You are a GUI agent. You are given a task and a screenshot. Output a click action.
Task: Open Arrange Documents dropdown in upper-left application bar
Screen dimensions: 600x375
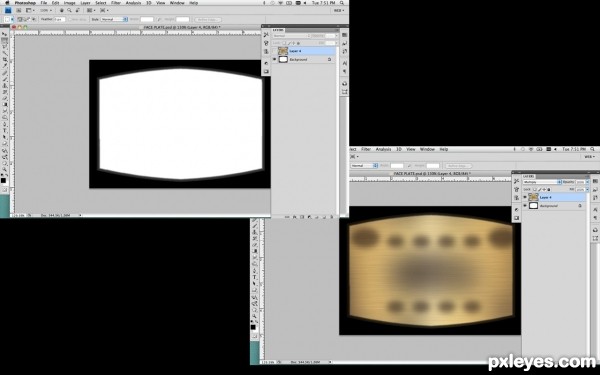[91, 10]
